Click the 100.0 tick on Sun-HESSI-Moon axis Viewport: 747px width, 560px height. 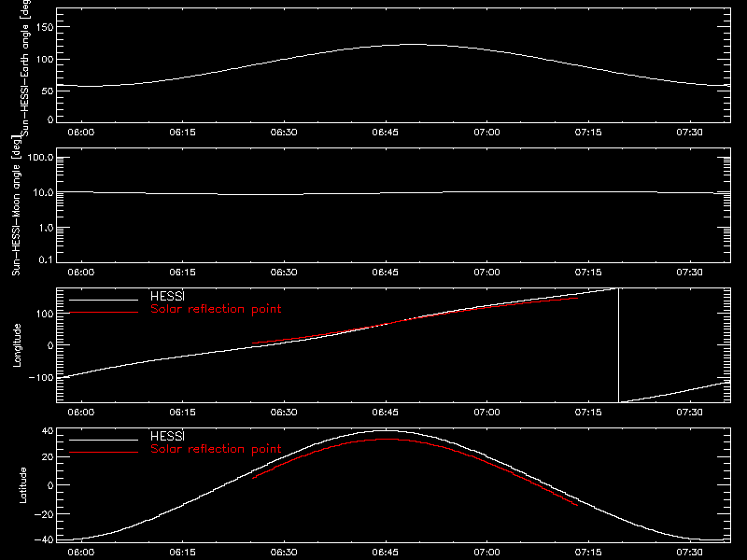pyautogui.click(x=40, y=158)
